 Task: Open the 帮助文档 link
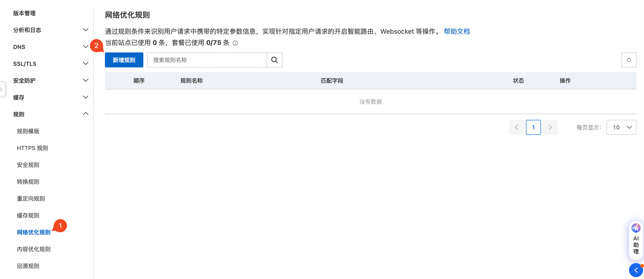click(x=456, y=31)
